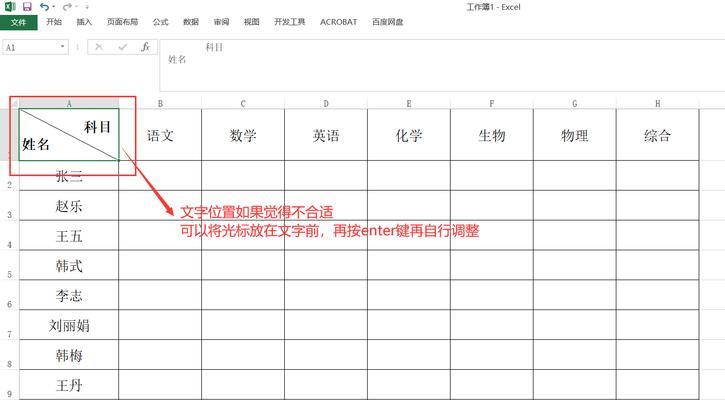Image resolution: width=725 pixels, height=400 pixels.
Task: Select row 3 header
Action: point(9,205)
